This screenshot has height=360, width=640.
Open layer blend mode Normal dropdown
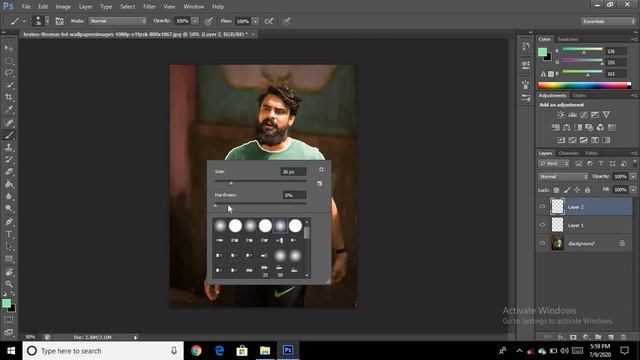(x=563, y=177)
